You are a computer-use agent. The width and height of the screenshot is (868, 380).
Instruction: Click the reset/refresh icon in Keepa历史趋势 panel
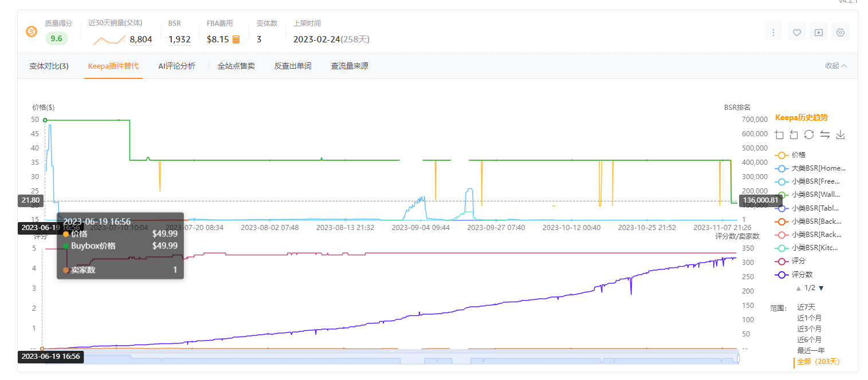pyautogui.click(x=809, y=134)
